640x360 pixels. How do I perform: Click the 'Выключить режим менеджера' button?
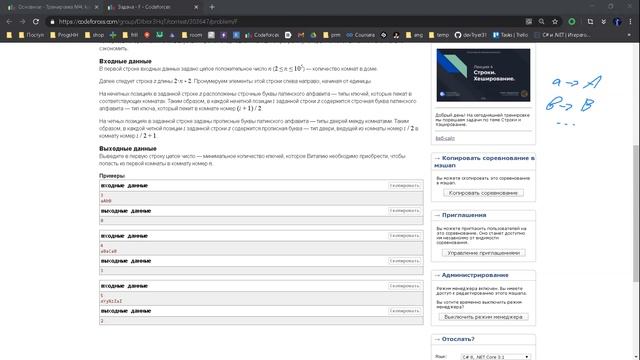point(483,317)
